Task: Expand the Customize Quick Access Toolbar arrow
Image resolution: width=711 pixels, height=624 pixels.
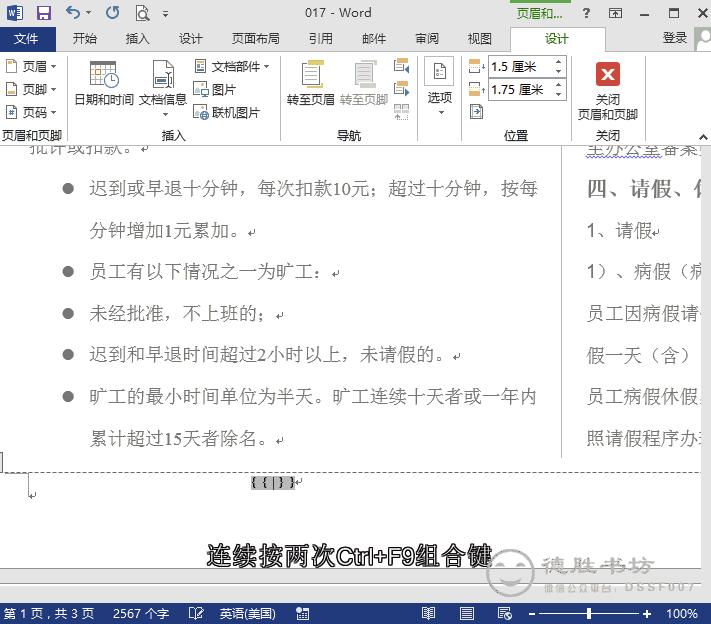Action: pos(166,14)
